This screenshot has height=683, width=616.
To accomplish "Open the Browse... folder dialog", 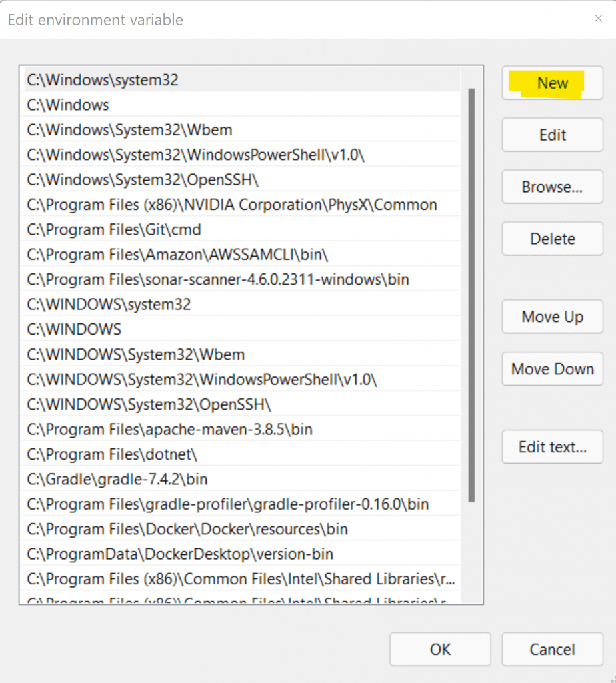I will coord(552,187).
